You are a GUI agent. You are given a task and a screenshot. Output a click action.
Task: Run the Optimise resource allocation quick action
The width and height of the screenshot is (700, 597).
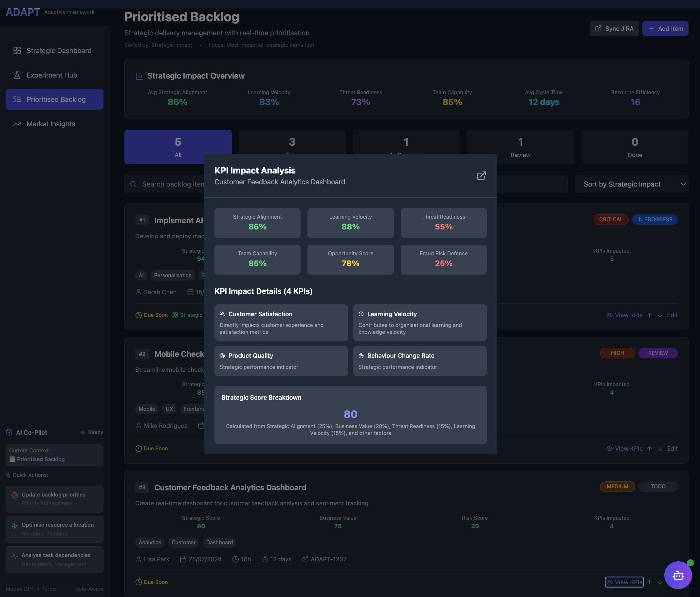pos(54,529)
